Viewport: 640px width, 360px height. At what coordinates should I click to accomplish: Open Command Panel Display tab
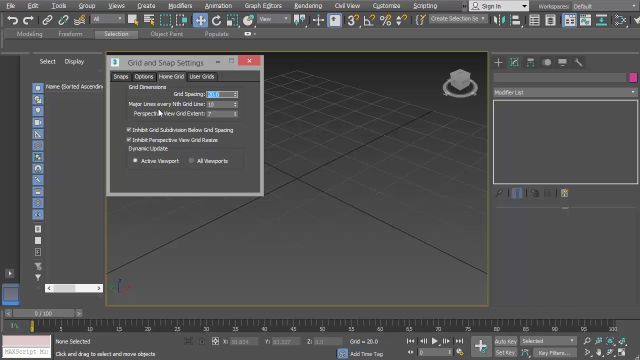[562, 62]
